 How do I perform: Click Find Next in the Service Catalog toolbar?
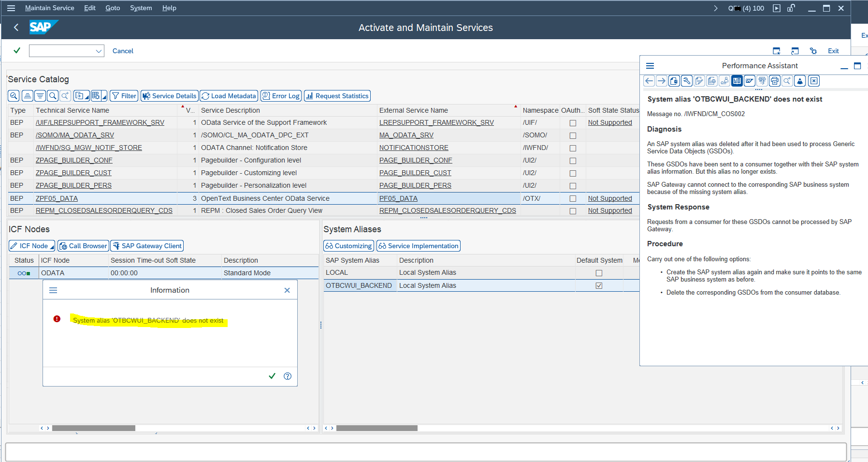coord(65,96)
